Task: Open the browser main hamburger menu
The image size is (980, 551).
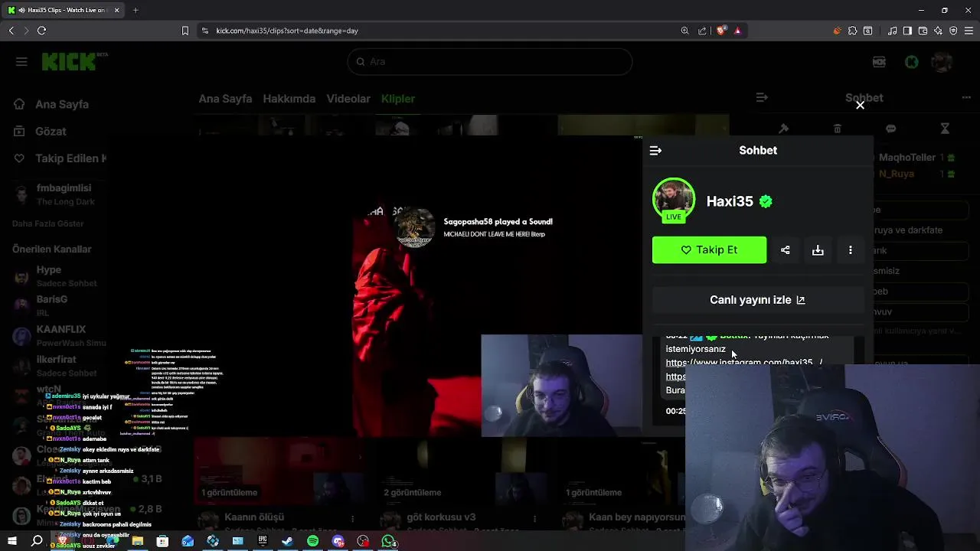Action: click(969, 31)
